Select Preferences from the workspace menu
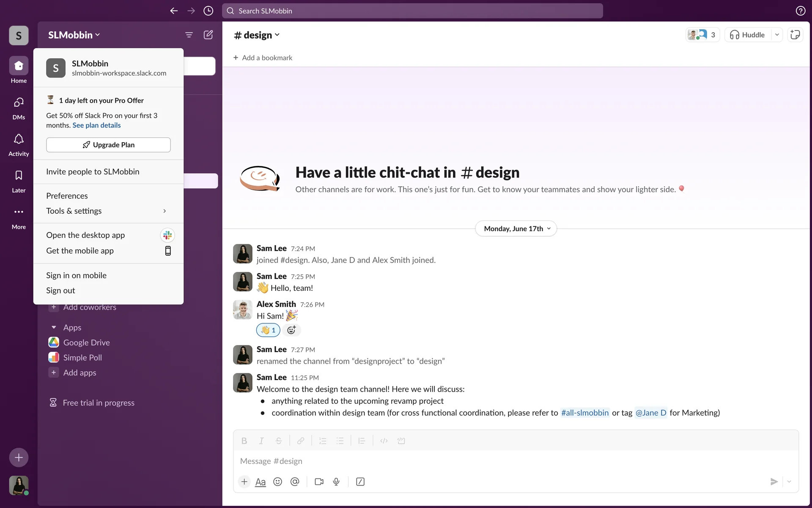 [x=67, y=196]
